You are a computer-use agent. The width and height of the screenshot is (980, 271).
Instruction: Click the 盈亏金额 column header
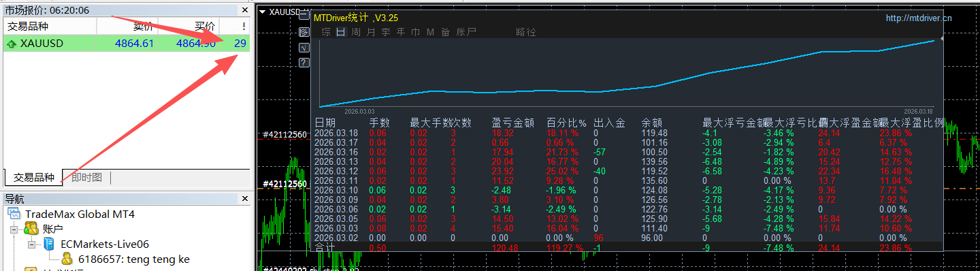pos(512,123)
